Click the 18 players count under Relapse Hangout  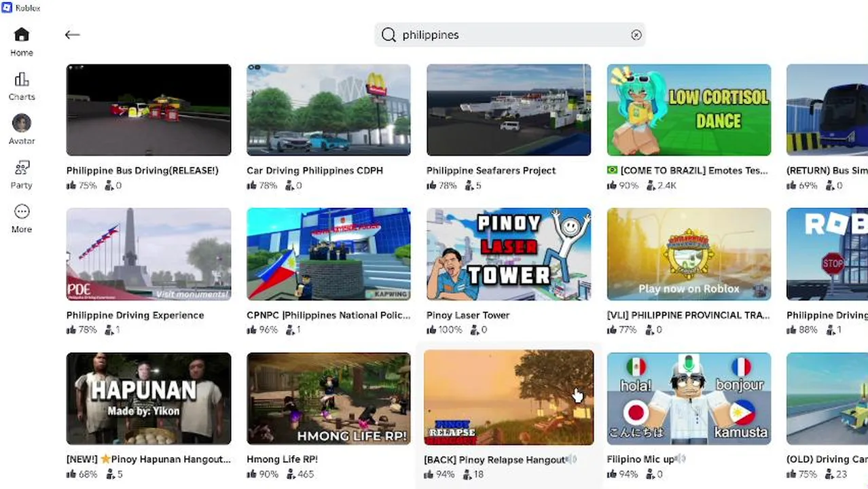coord(473,474)
